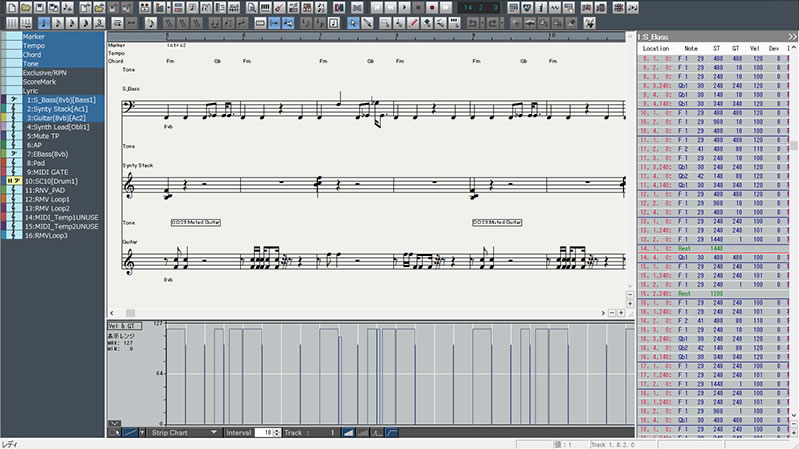This screenshot has width=799, height=449.
Task: Toggle clef display for 7:EBass track
Action: click(13, 154)
